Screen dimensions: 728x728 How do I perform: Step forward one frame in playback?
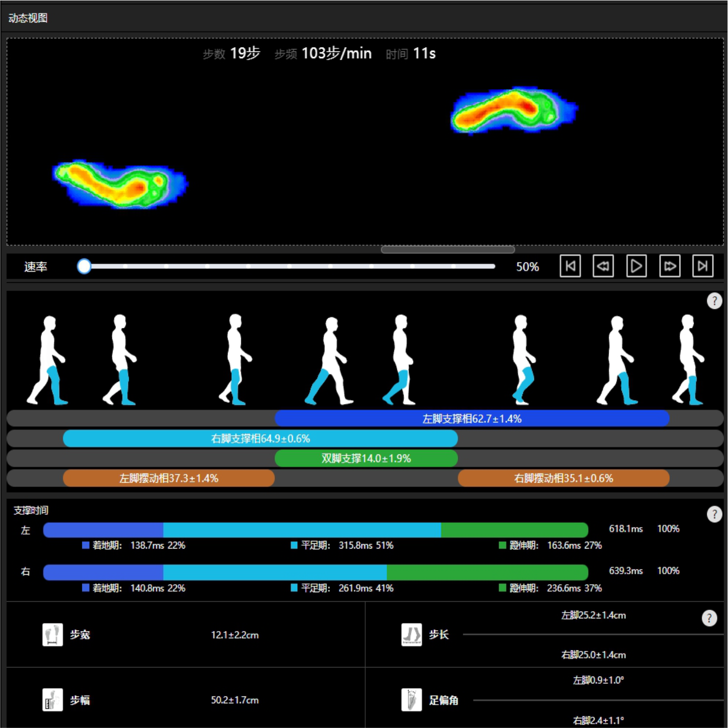point(669,266)
